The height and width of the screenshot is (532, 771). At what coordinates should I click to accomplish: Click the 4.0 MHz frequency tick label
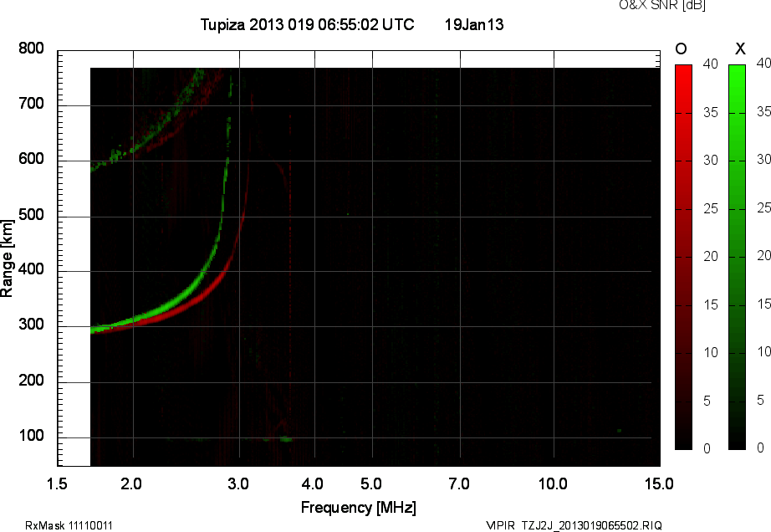click(313, 483)
